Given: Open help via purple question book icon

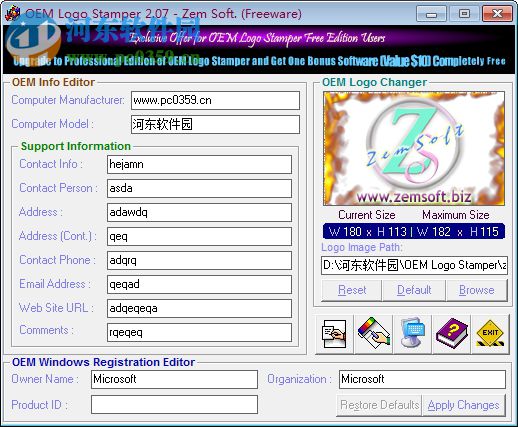Looking at the screenshot, I should 452,334.
